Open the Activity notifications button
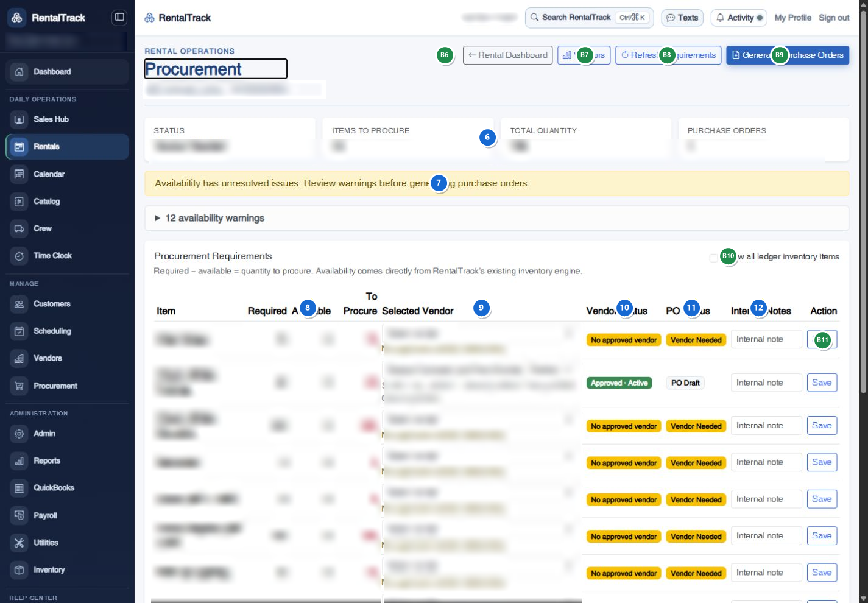 coord(739,18)
